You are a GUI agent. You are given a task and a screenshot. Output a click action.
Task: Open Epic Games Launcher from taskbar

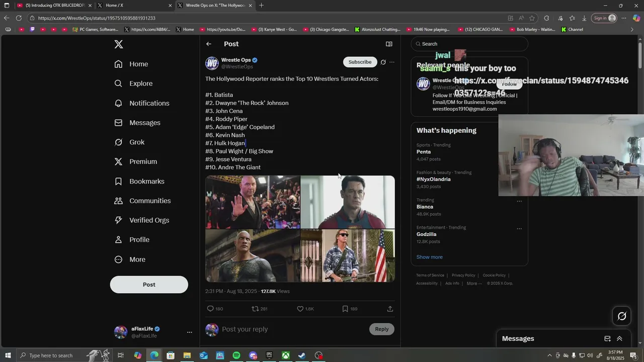[269, 355]
